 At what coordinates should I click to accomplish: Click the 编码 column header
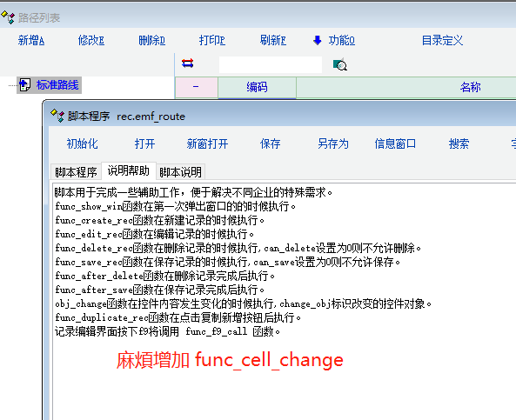coord(257,88)
